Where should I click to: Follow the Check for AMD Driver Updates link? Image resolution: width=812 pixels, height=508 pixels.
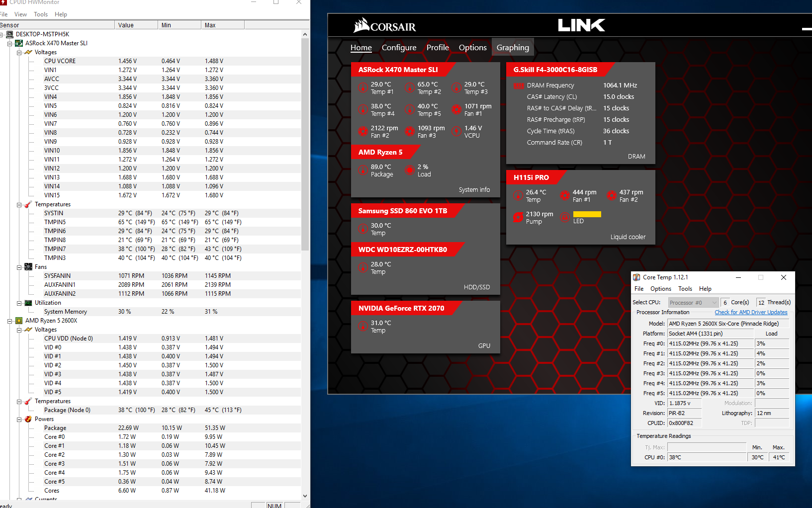pyautogui.click(x=751, y=312)
